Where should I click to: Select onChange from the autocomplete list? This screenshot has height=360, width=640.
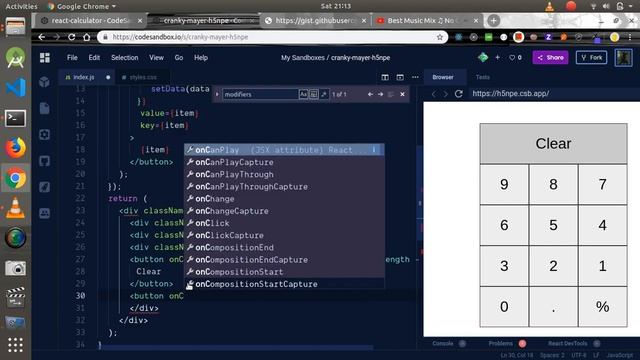(284, 199)
